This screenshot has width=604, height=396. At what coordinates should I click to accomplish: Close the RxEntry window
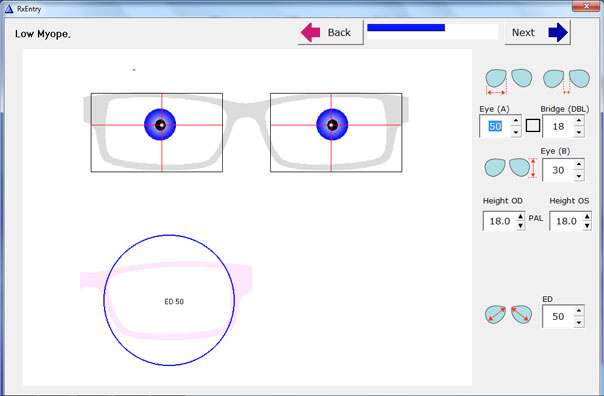(586, 6)
